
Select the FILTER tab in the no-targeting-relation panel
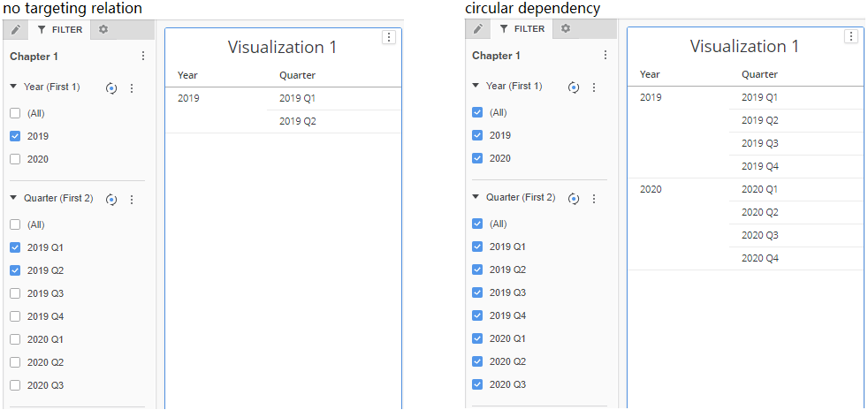click(60, 29)
